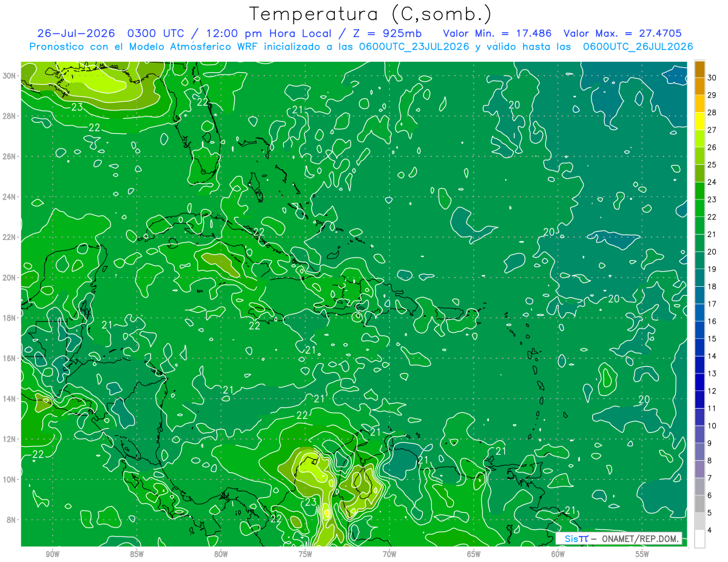Viewport: 728px width, 562px height.
Task: Click the color scale label 30
Action: point(712,77)
